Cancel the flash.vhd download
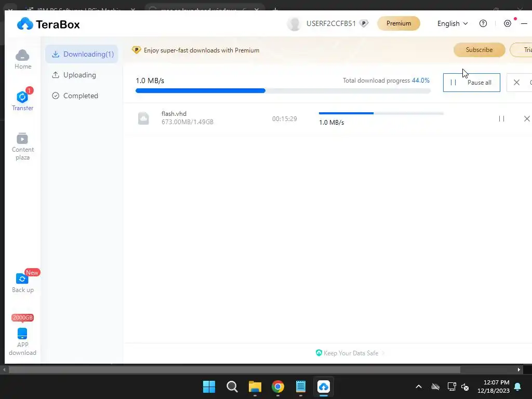 tap(527, 118)
